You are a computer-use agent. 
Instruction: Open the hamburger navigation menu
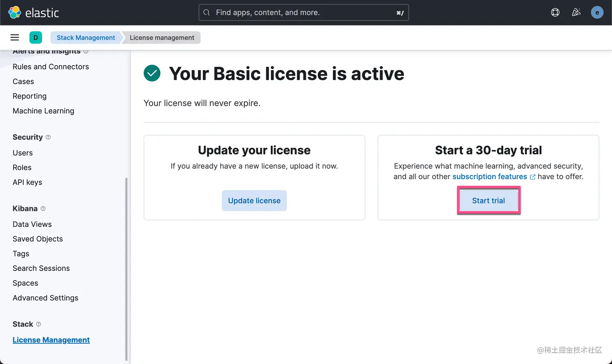pos(15,38)
